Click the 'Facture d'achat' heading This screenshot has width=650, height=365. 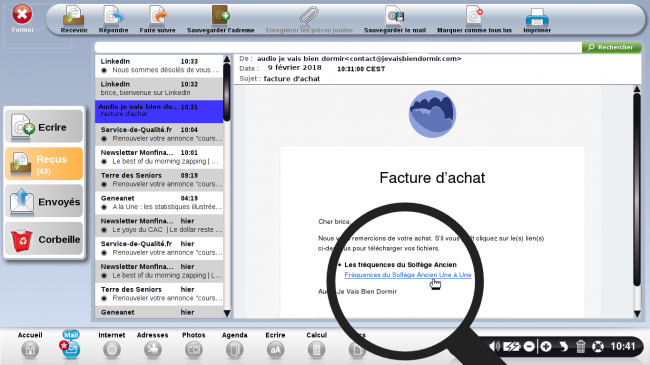(432, 178)
